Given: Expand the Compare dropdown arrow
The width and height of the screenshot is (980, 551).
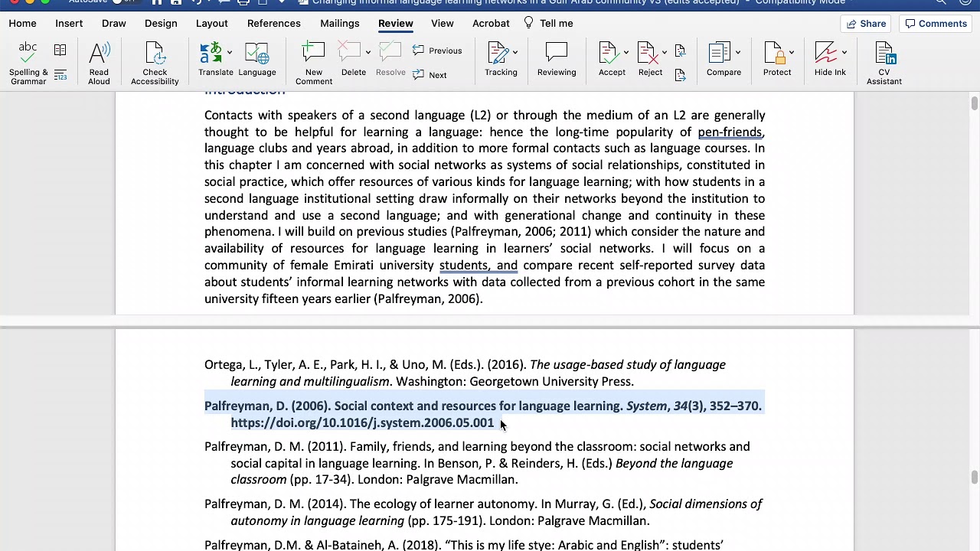Looking at the screenshot, I should [x=737, y=53].
